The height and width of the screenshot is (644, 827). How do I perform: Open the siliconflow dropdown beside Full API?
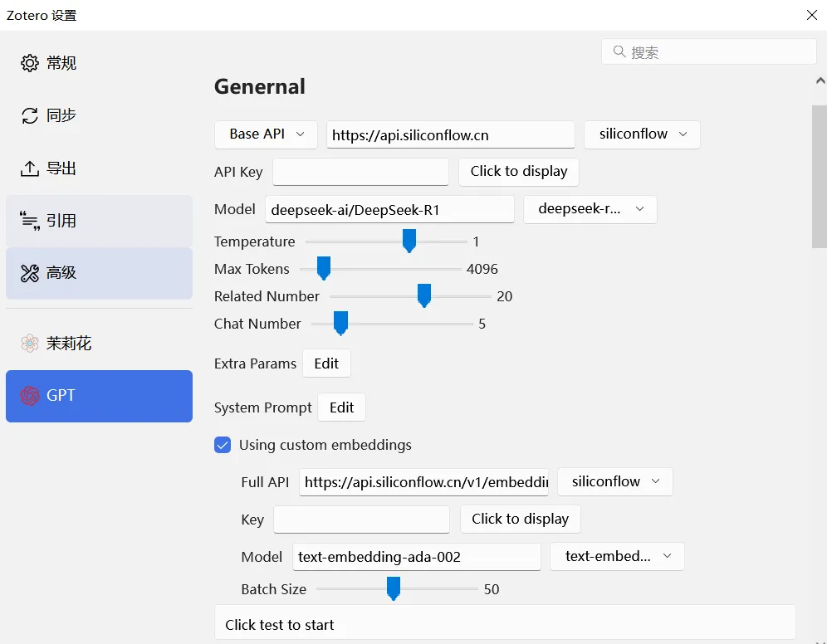614,481
